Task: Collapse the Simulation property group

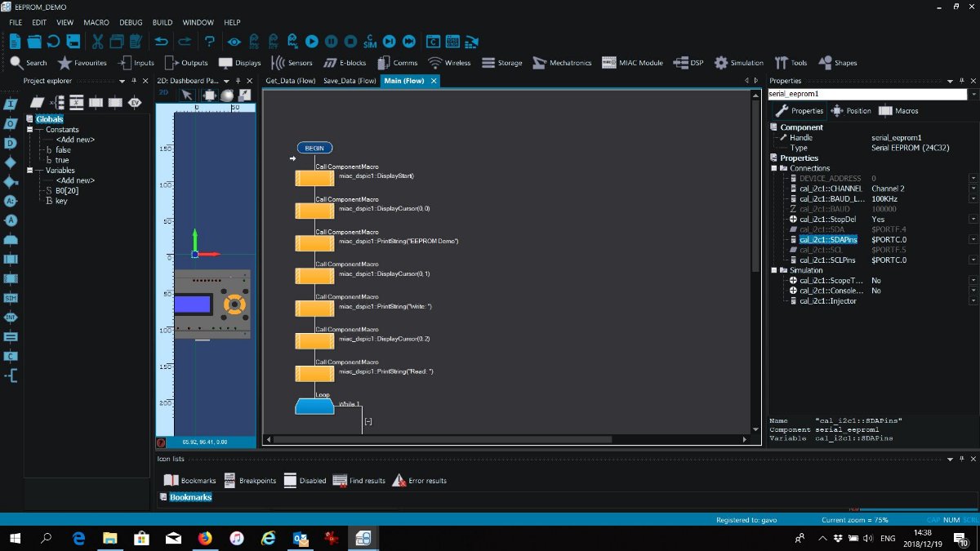Action: pyautogui.click(x=774, y=270)
